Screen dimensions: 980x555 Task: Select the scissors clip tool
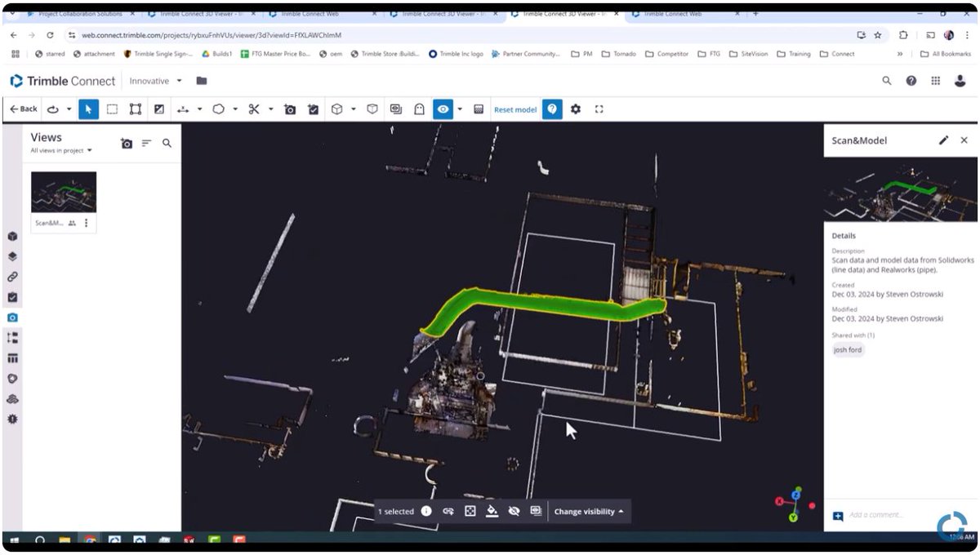pos(254,109)
